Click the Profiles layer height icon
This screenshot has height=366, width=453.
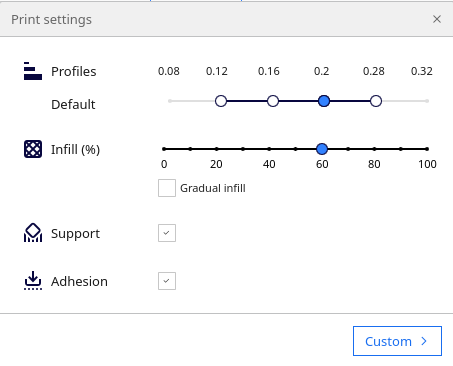pyautogui.click(x=33, y=71)
